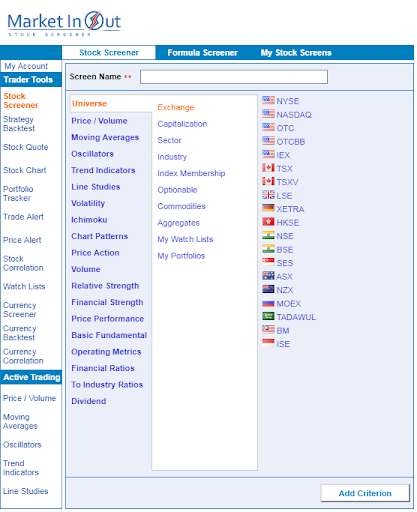Click the HKSE Hong Kong flag icon

(268, 222)
